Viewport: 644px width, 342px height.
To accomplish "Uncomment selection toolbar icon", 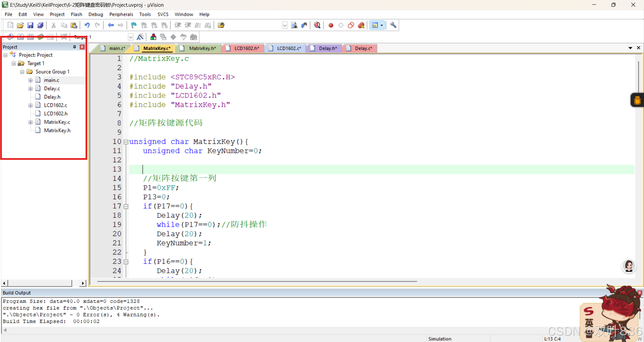I will coord(208,25).
